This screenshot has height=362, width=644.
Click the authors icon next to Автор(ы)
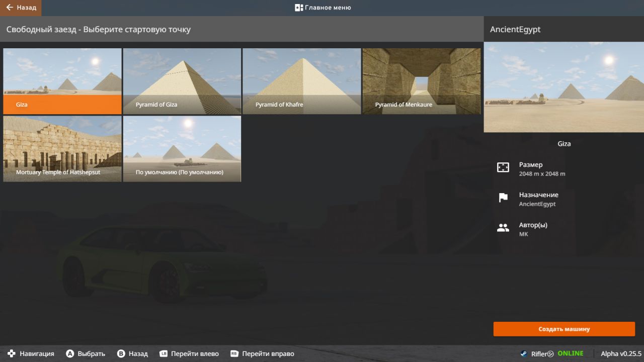coord(503,228)
